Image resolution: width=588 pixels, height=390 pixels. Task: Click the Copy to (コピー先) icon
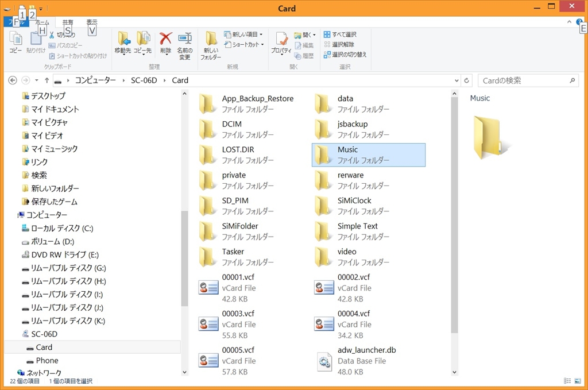coord(142,39)
